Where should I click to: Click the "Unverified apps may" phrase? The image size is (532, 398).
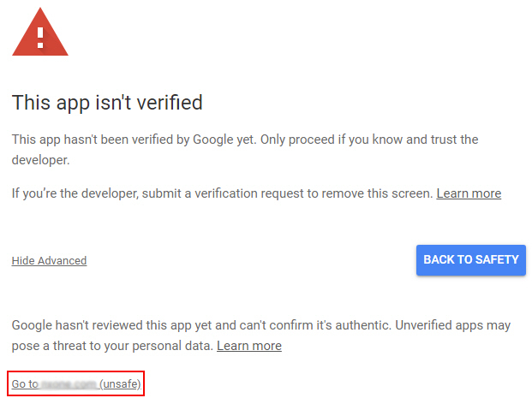pos(453,325)
